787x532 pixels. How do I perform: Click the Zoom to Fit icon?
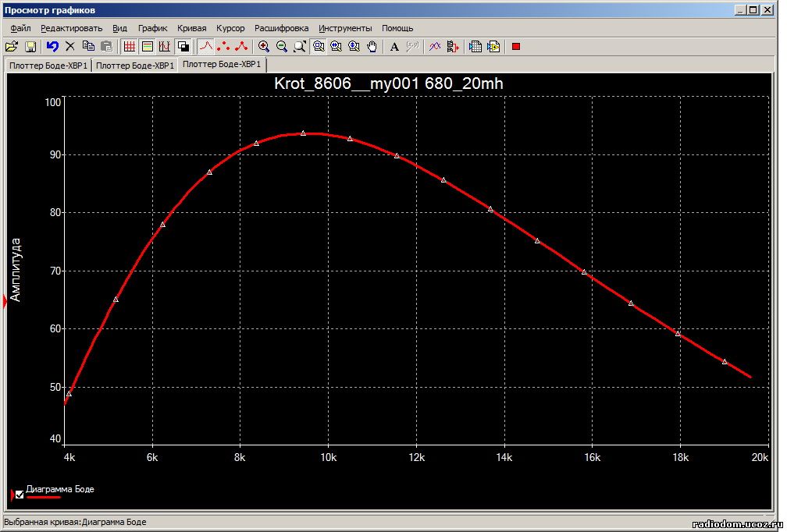pyautogui.click(x=300, y=47)
